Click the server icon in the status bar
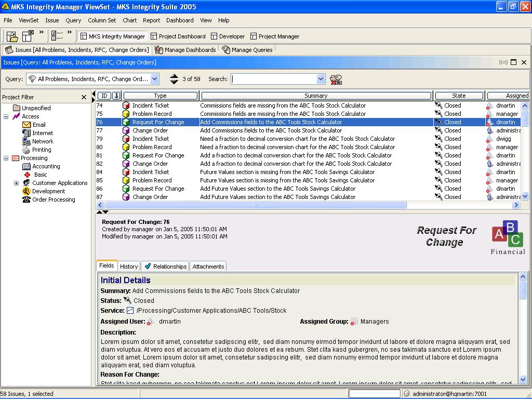 (407, 394)
